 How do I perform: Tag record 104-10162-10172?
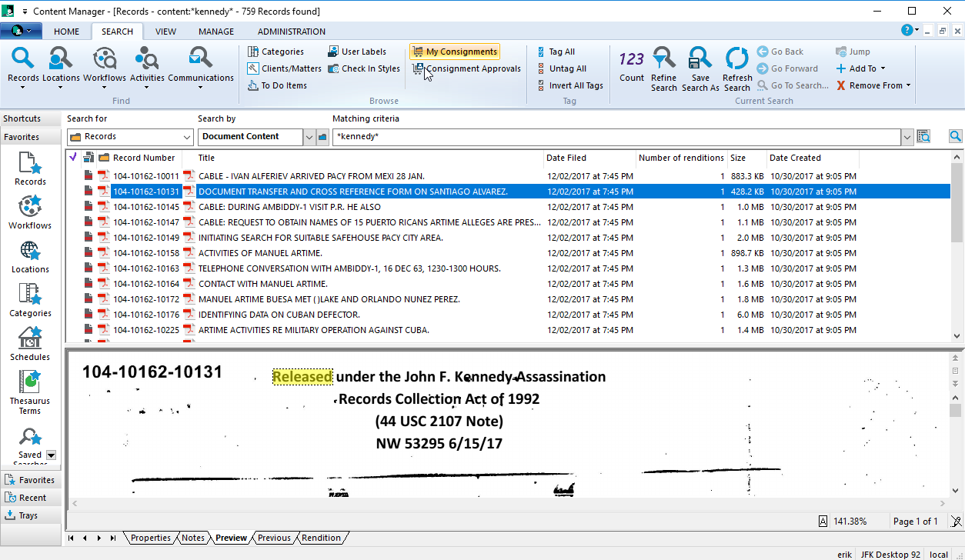(73, 299)
